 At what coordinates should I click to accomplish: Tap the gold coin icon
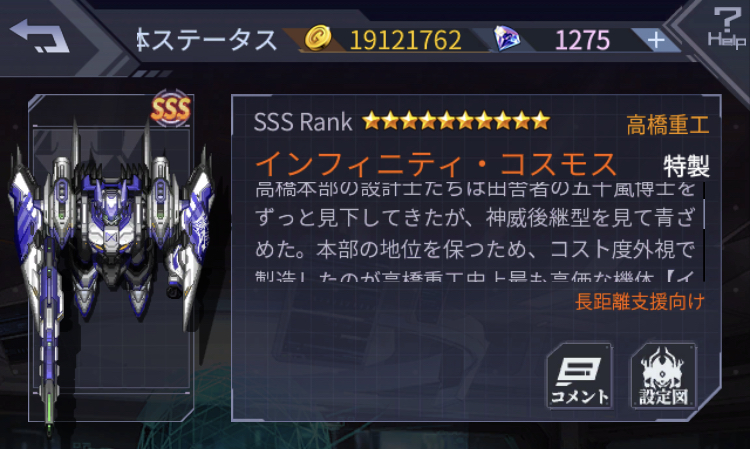click(x=318, y=38)
